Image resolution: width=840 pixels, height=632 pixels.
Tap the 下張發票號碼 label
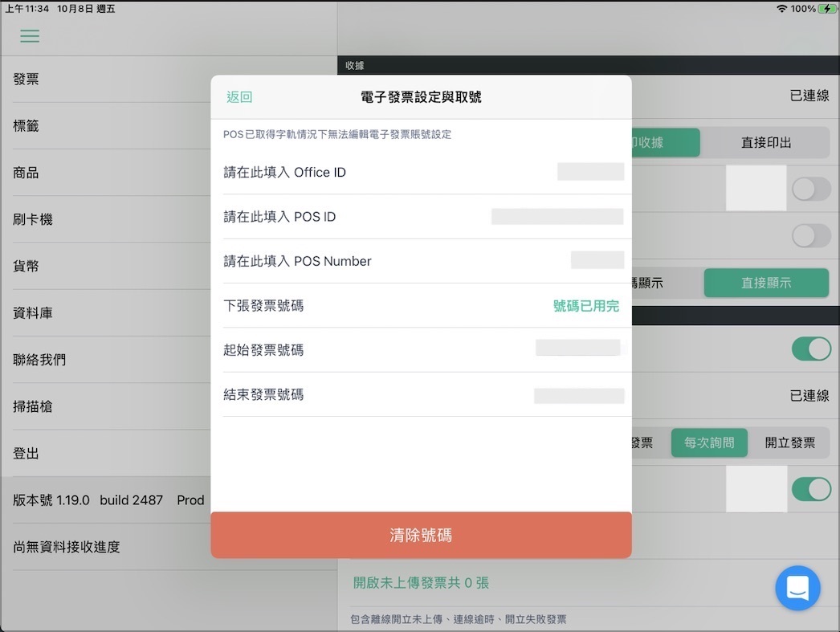(263, 306)
